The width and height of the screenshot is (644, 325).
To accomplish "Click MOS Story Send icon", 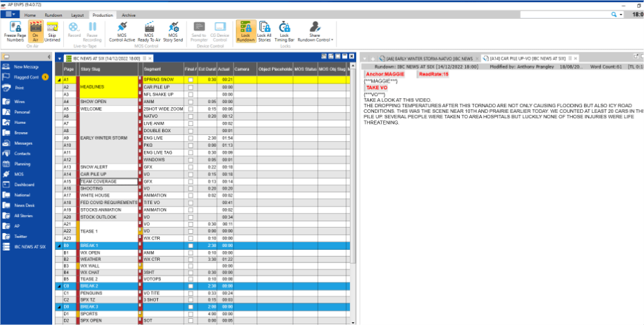I will 173,32.
